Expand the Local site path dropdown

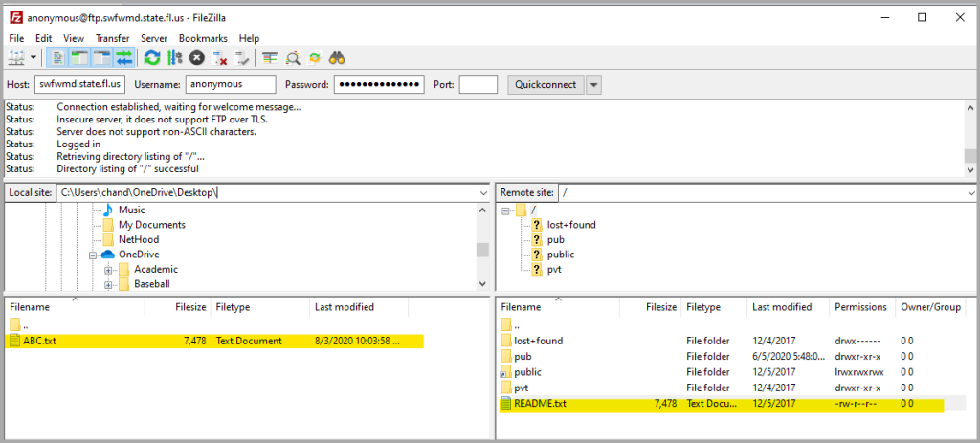(482, 192)
